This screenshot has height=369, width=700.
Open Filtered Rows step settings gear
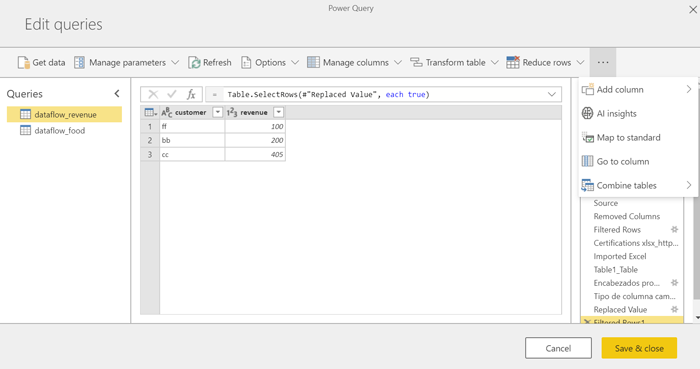[675, 229]
